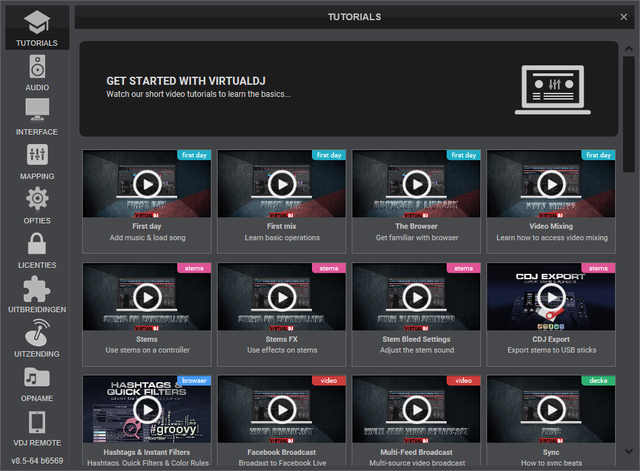Open Opties gear icon in sidebar
This screenshot has width=640, height=471.
[x=37, y=199]
